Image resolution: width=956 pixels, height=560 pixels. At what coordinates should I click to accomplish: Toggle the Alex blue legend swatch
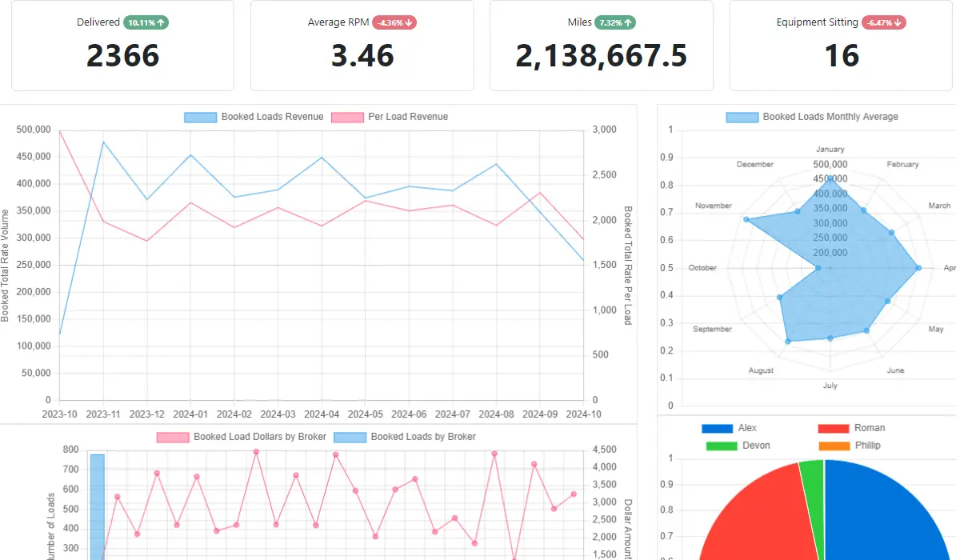pyautogui.click(x=717, y=429)
